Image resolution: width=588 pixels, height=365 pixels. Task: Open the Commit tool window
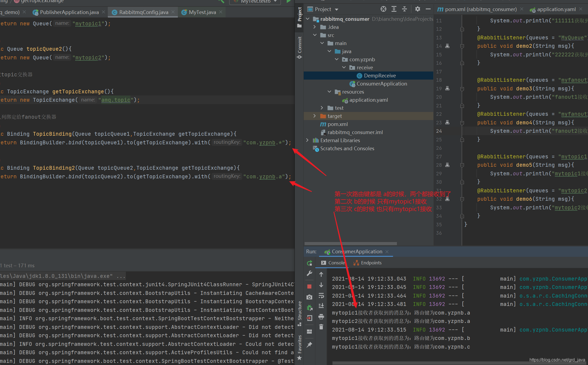pyautogui.click(x=299, y=47)
